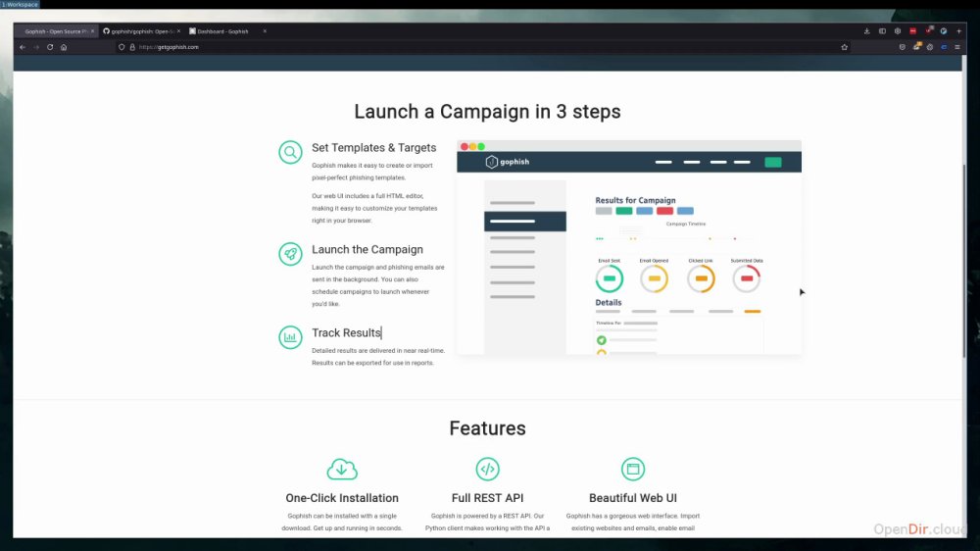Click the window icon above Beautiful Web UI

point(633,469)
